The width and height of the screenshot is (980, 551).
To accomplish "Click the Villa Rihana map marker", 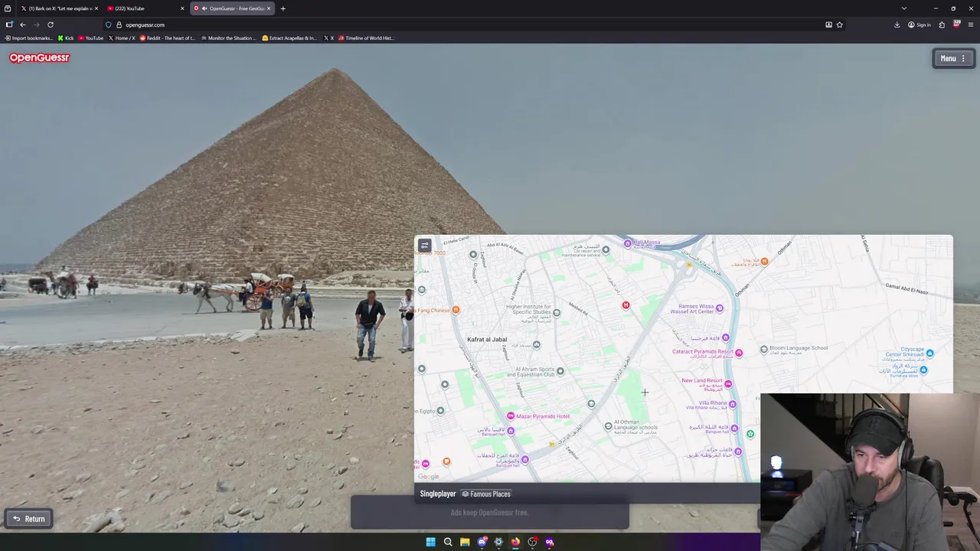I will click(x=733, y=404).
